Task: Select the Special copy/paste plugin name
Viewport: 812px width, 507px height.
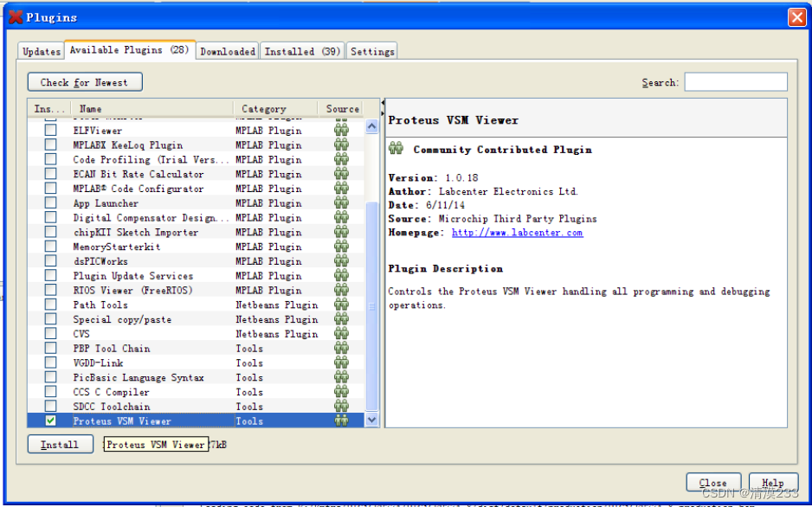Action: pos(122,319)
